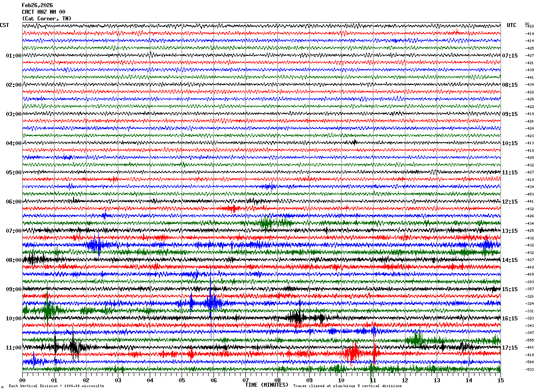
Task: Click the DC offset value "-383"
Action: (529, 282)
